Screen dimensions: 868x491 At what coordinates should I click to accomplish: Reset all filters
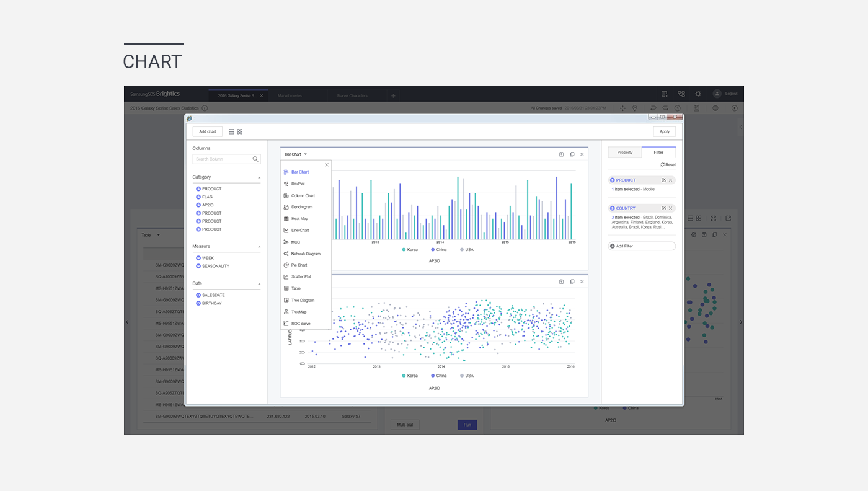(668, 165)
